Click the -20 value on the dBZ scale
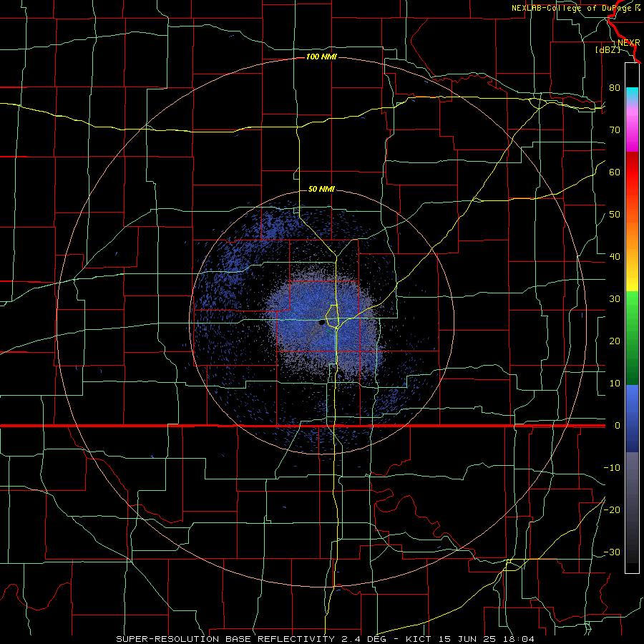 pyautogui.click(x=612, y=509)
